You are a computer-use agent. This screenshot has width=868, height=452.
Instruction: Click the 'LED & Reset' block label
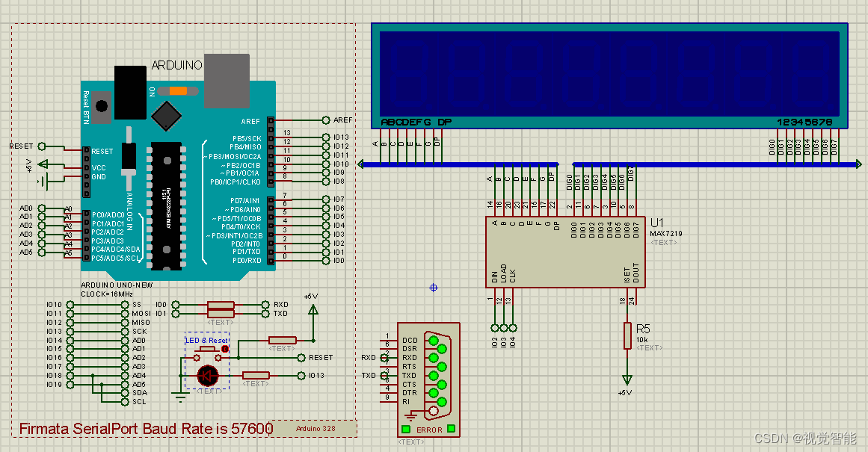[206, 340]
